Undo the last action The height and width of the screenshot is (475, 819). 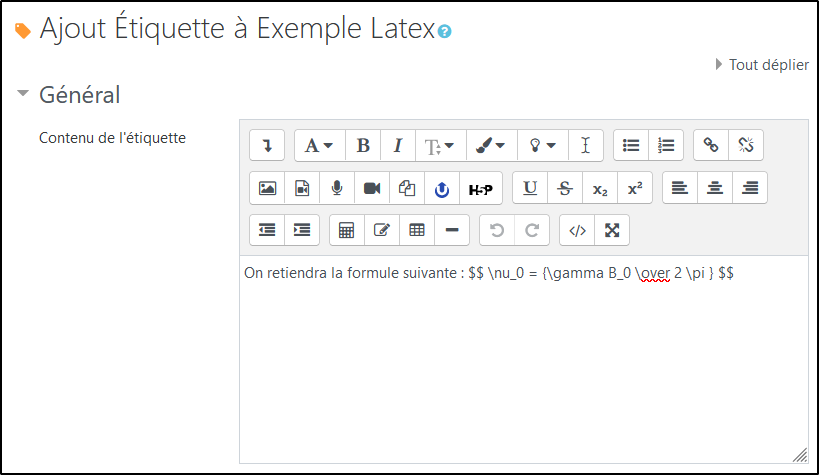point(497,230)
